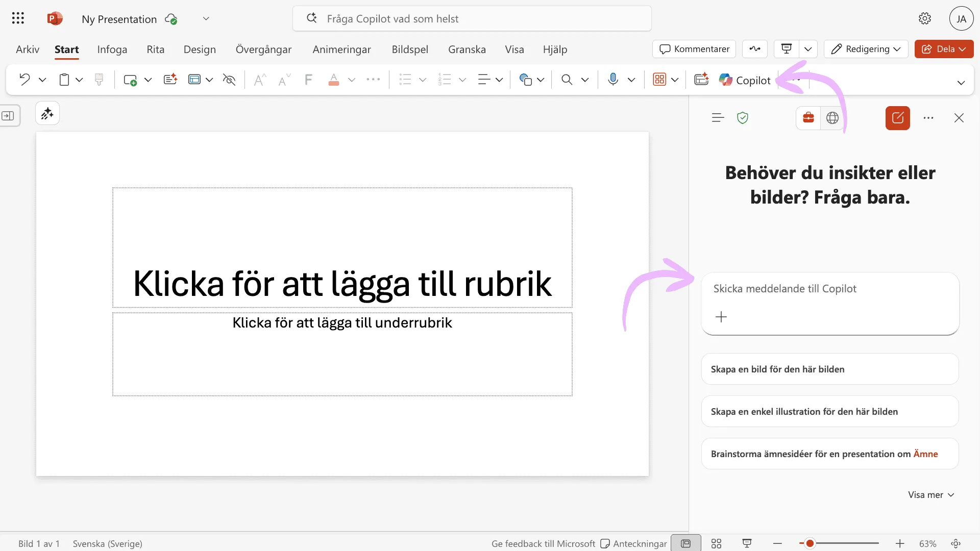Move the zoom slider handle
980x551 pixels.
tap(810, 544)
